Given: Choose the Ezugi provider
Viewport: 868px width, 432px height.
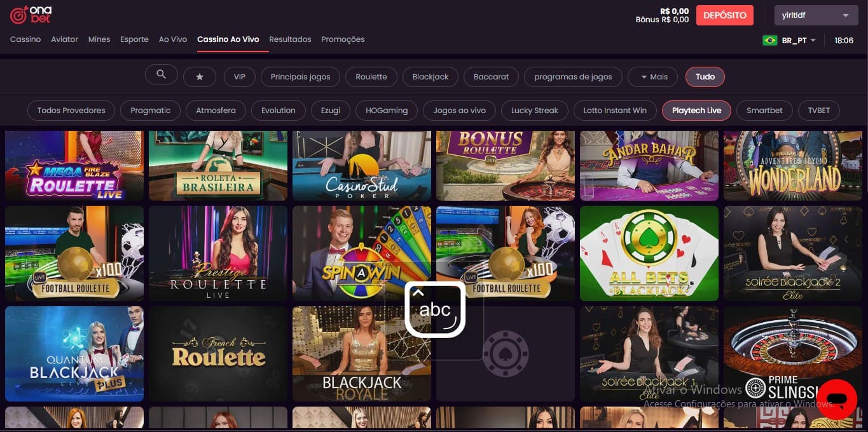Looking at the screenshot, I should (331, 111).
